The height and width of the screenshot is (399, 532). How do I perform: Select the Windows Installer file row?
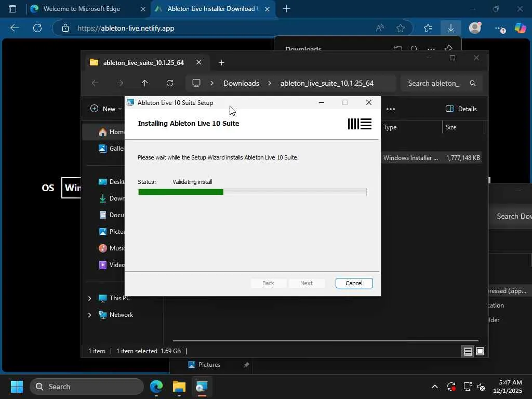pos(432,158)
